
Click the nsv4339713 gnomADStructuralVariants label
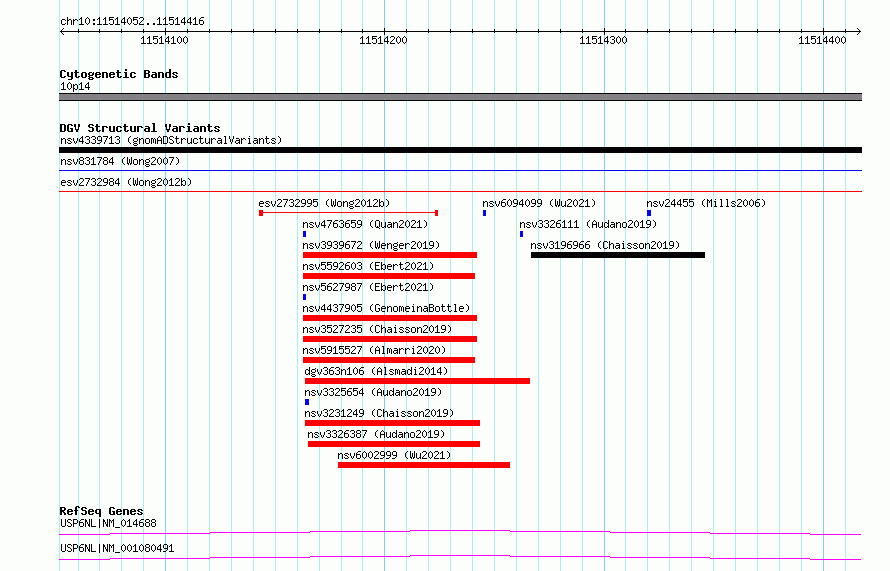coord(171,140)
